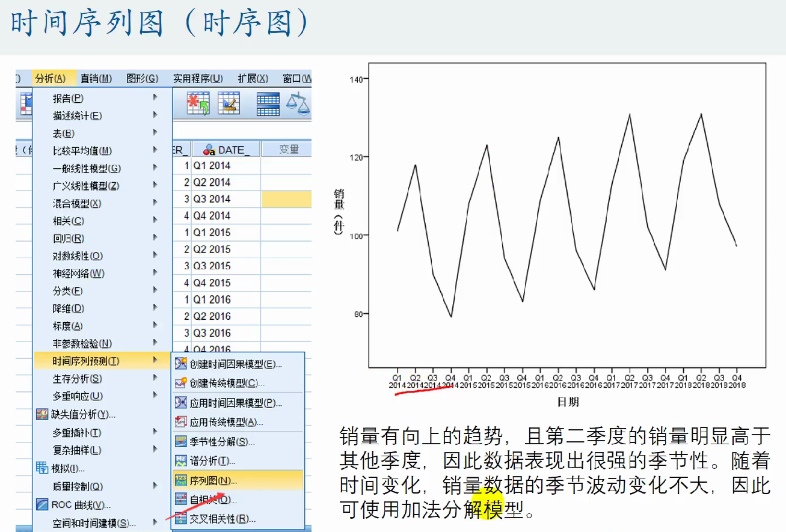This screenshot has height=532, width=786.
Task: Click the Q3 2014 cell
Action: click(226, 199)
